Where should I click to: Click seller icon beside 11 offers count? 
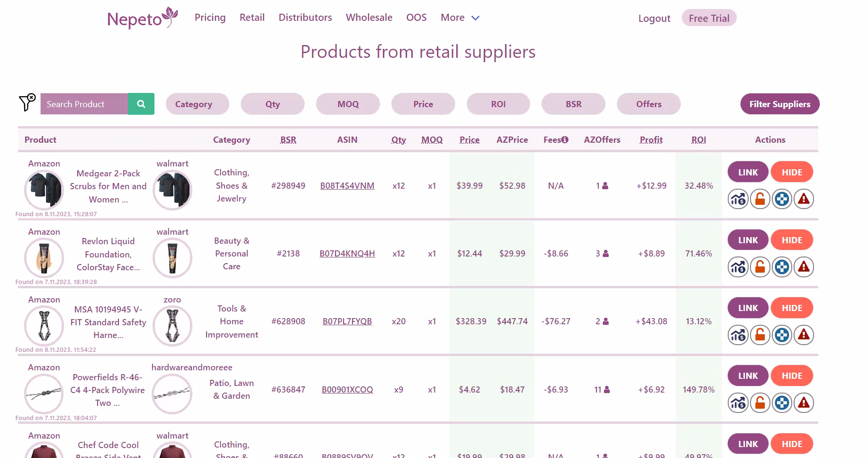point(607,390)
